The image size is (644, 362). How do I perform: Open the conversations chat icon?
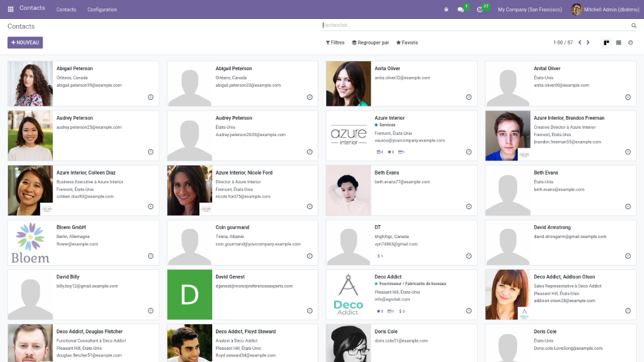(x=461, y=9)
